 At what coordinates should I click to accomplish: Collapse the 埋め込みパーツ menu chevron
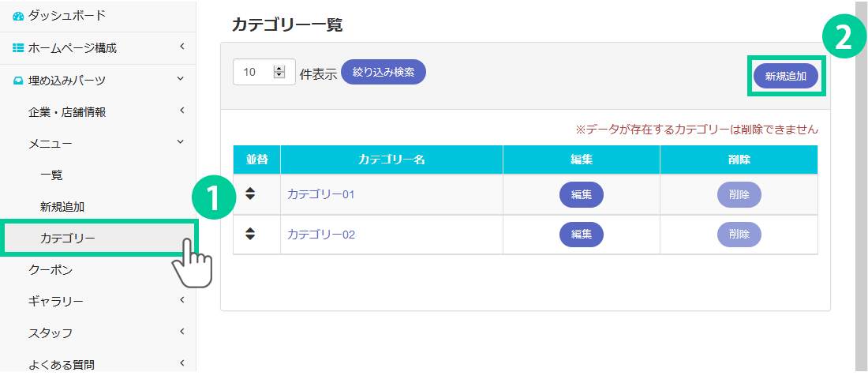click(x=181, y=79)
